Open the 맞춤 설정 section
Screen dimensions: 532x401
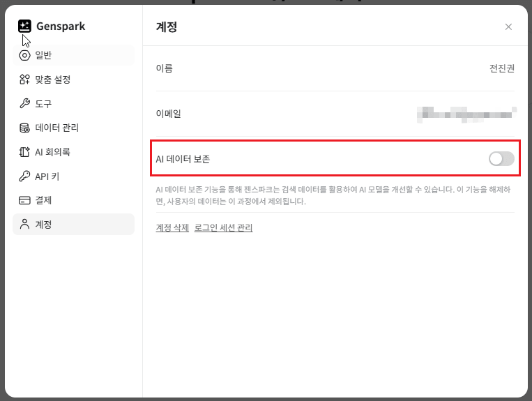click(74, 80)
